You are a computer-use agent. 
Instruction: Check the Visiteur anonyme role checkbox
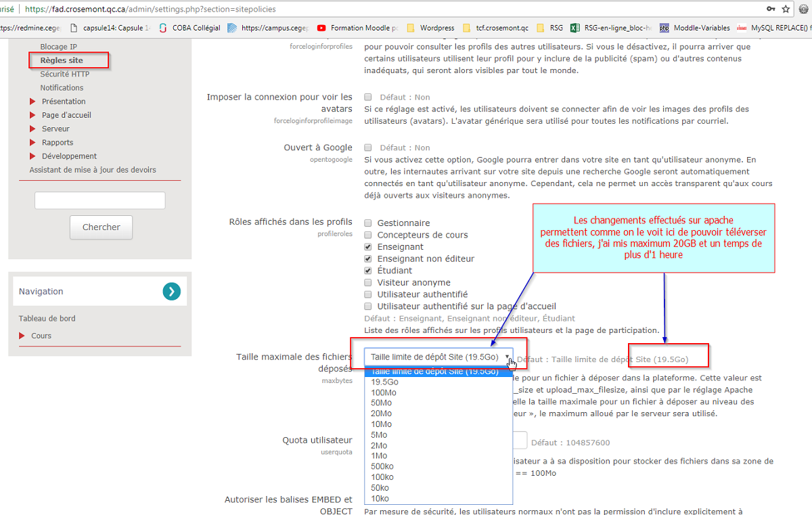click(368, 283)
